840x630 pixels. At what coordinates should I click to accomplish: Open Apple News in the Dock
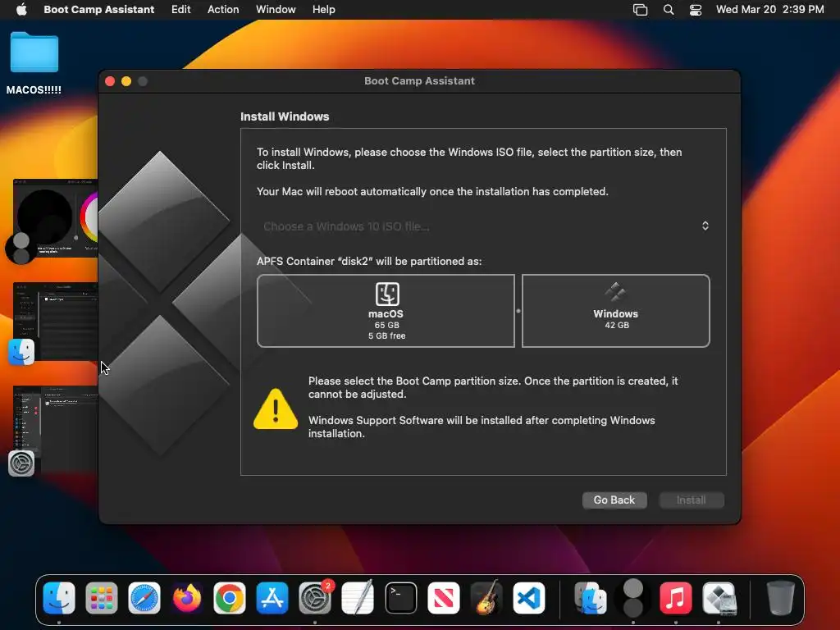pyautogui.click(x=444, y=597)
